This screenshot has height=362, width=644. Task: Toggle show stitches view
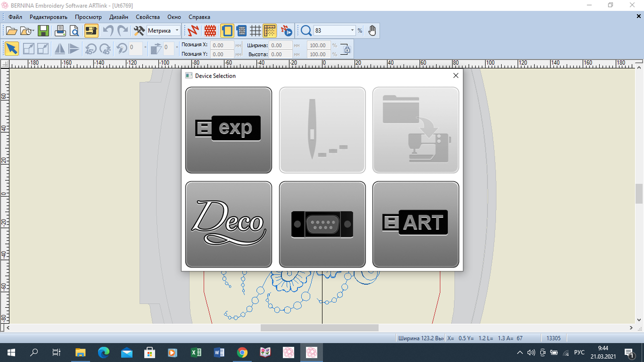(193, 31)
